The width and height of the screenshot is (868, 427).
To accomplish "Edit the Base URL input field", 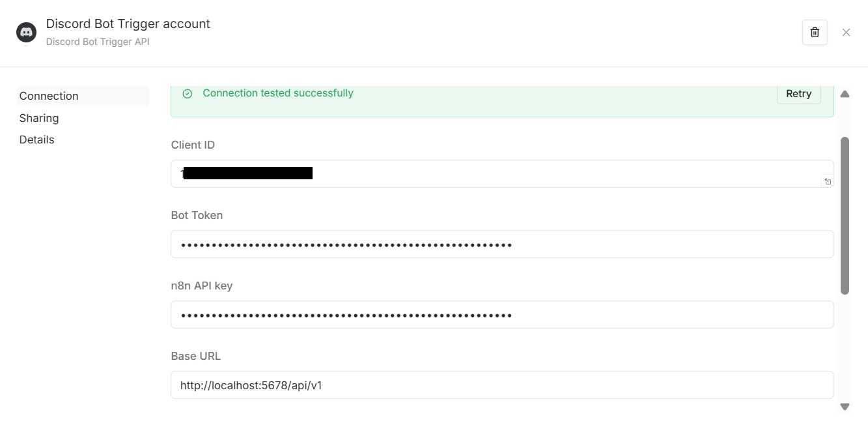I will click(x=502, y=385).
